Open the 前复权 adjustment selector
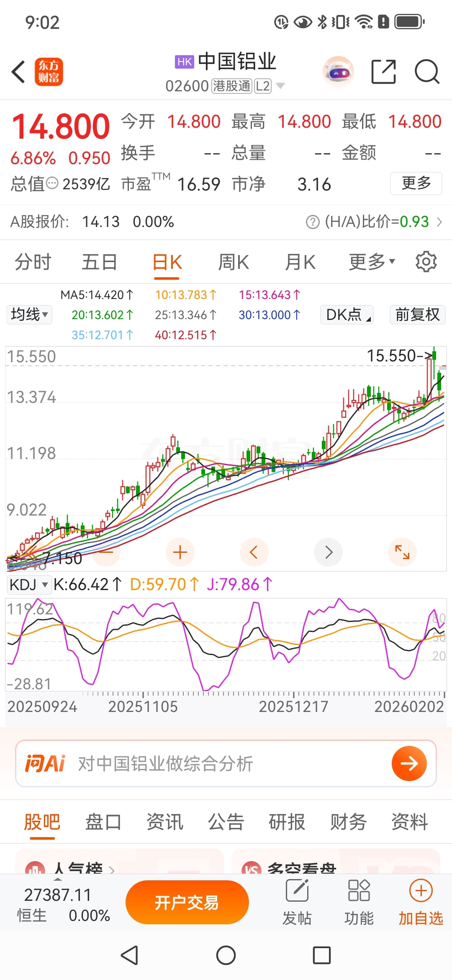The image size is (452, 980). [x=417, y=315]
